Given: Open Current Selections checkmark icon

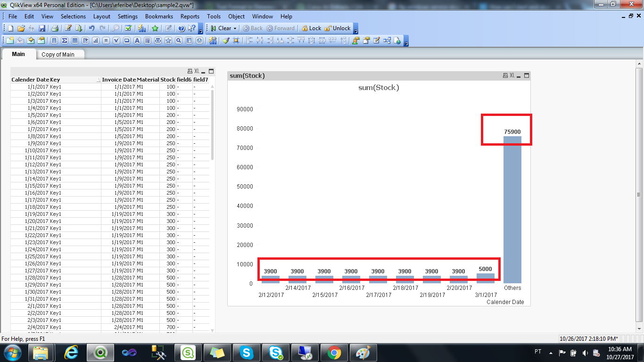Looking at the screenshot, I should (128, 28).
